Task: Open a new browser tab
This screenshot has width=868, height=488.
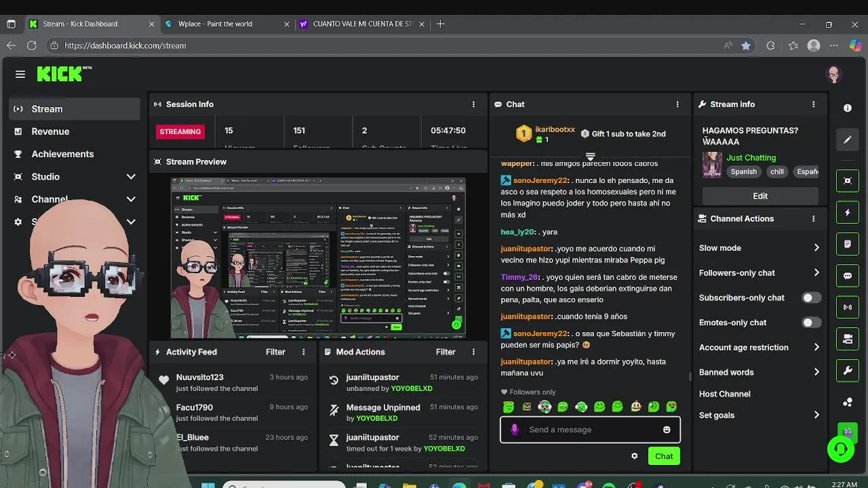Action: click(441, 24)
